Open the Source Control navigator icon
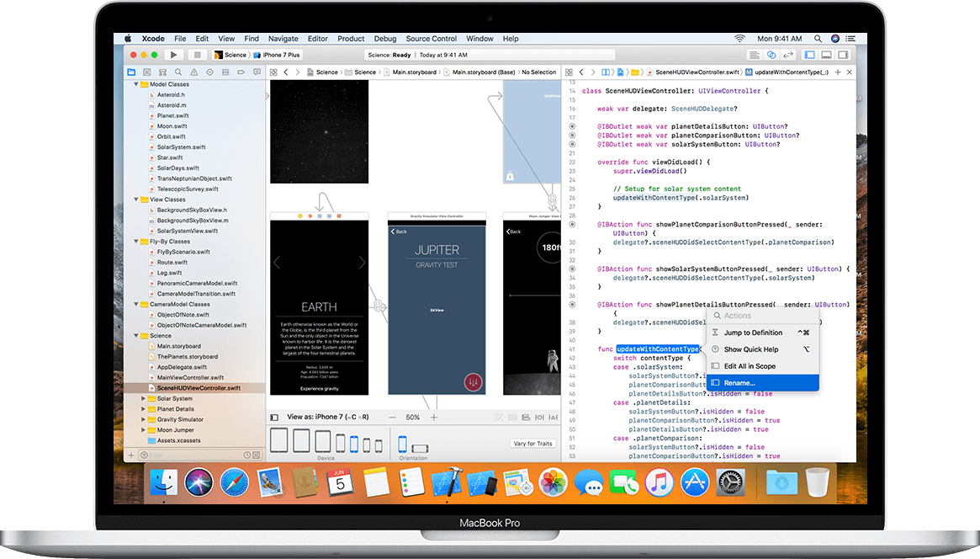 [147, 72]
